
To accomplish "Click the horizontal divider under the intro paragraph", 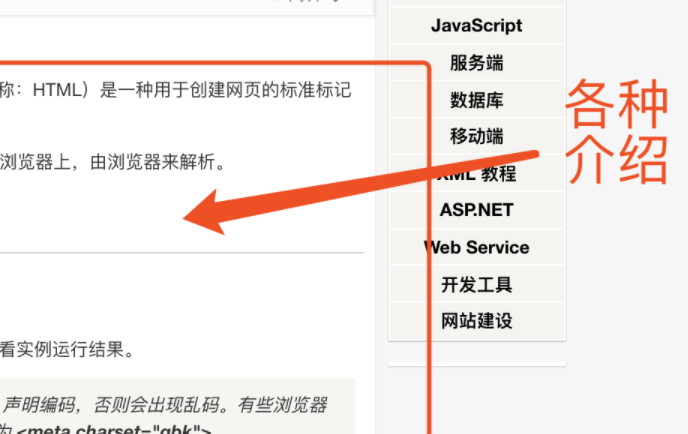I will (180, 252).
